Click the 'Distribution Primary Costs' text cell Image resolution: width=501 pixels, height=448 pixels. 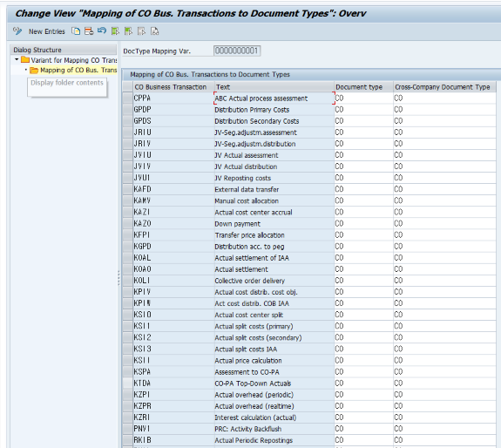pyautogui.click(x=274, y=110)
